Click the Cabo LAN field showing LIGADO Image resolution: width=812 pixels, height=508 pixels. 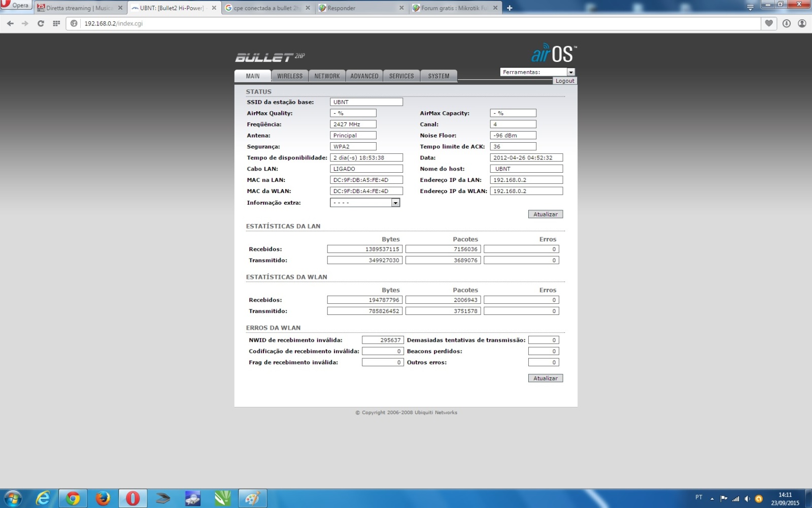[x=366, y=169]
